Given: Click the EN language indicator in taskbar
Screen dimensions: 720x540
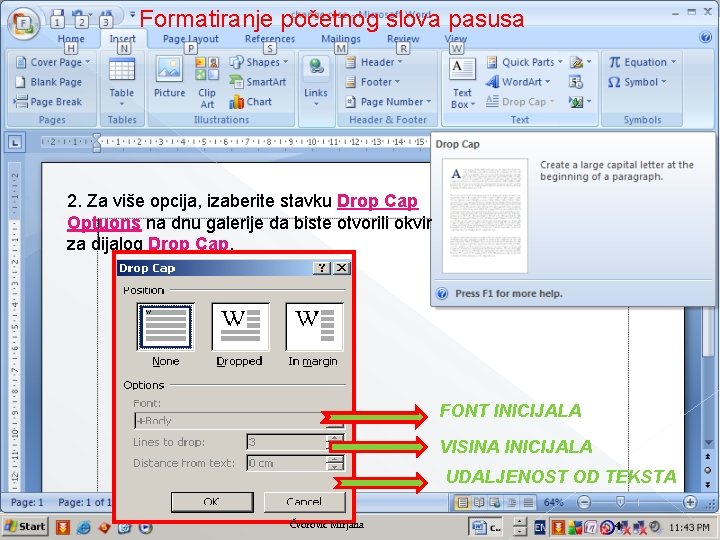Looking at the screenshot, I should pos(540,527).
